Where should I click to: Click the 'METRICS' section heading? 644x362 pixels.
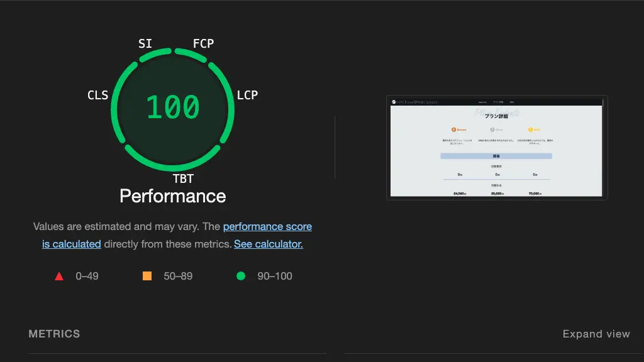54,334
